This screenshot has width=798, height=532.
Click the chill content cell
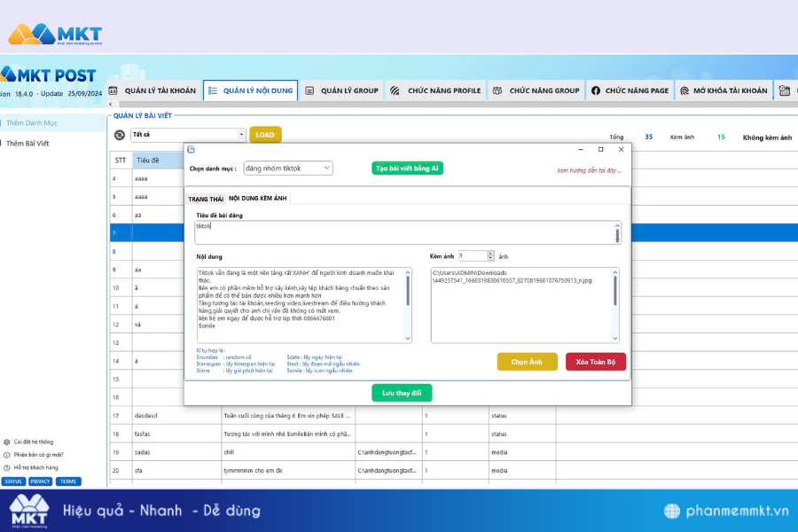tap(288, 452)
